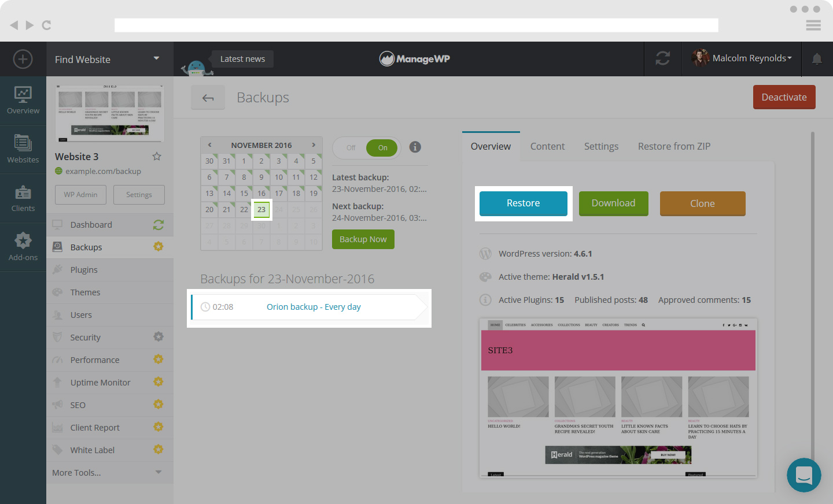The width and height of the screenshot is (833, 504).
Task: Click the Client Report gear badge
Action: click(159, 427)
